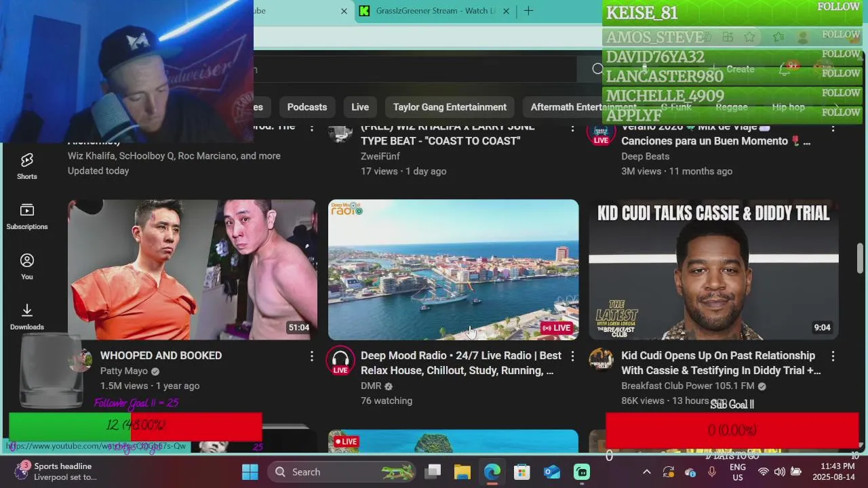Play the Kid Cudi Talks Cassie thumbnail
Image resolution: width=868 pixels, height=488 pixels.
(713, 270)
